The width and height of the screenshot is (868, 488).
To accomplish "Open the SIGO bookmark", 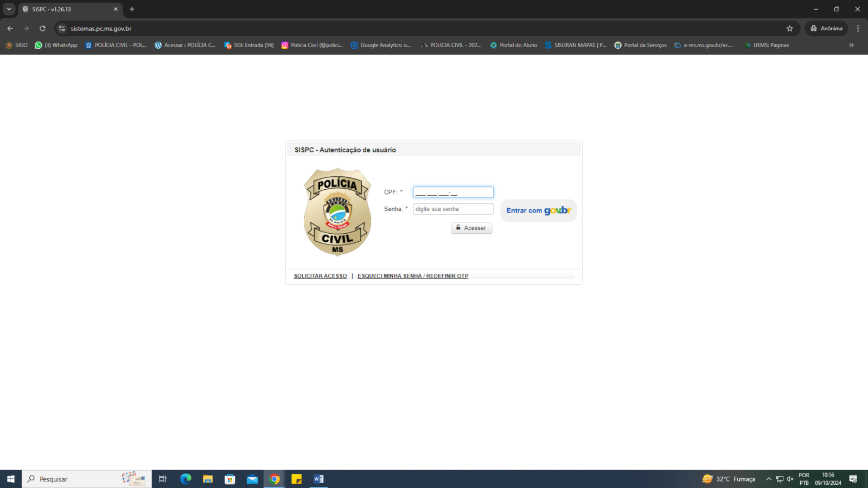I will pyautogui.click(x=17, y=45).
